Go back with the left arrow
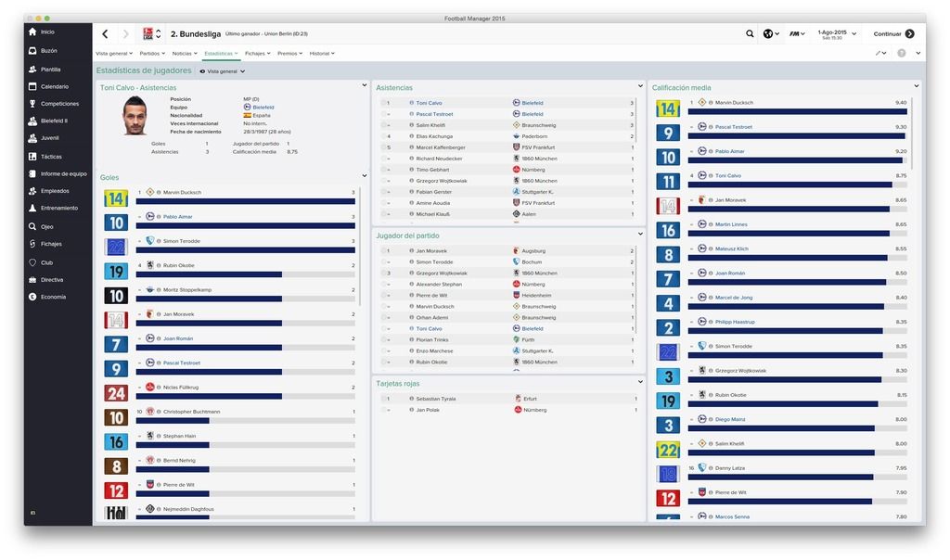950x560 pixels. [106, 34]
